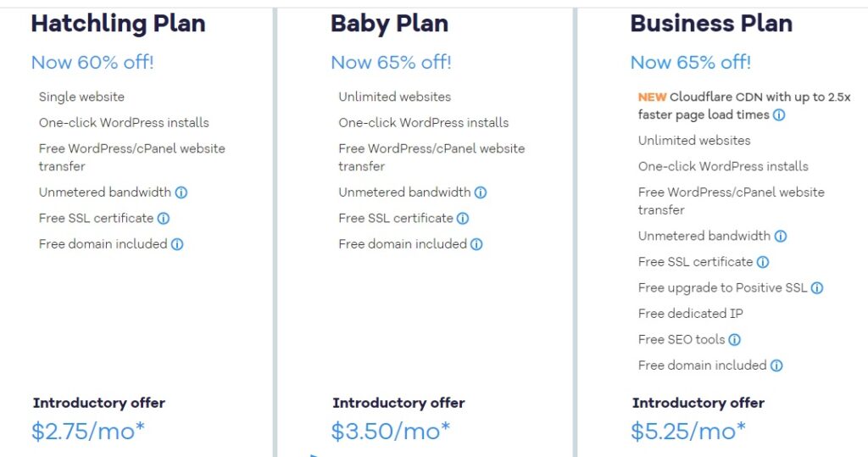Open info icon for Business Plan Free SSL certificate
This screenshot has height=457, width=868.
763,262
